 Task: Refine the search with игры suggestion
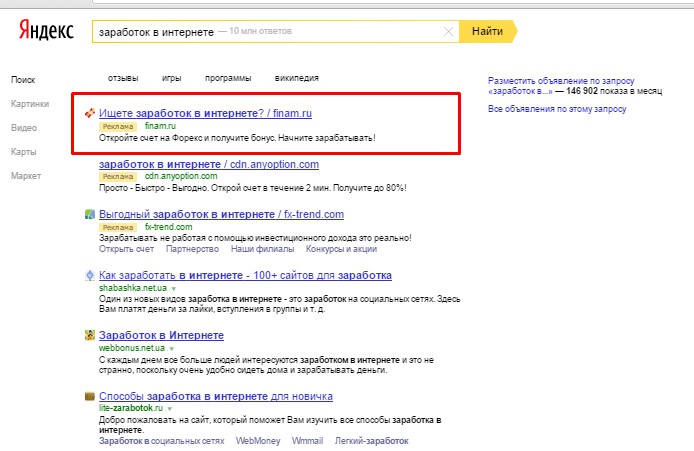(x=171, y=78)
